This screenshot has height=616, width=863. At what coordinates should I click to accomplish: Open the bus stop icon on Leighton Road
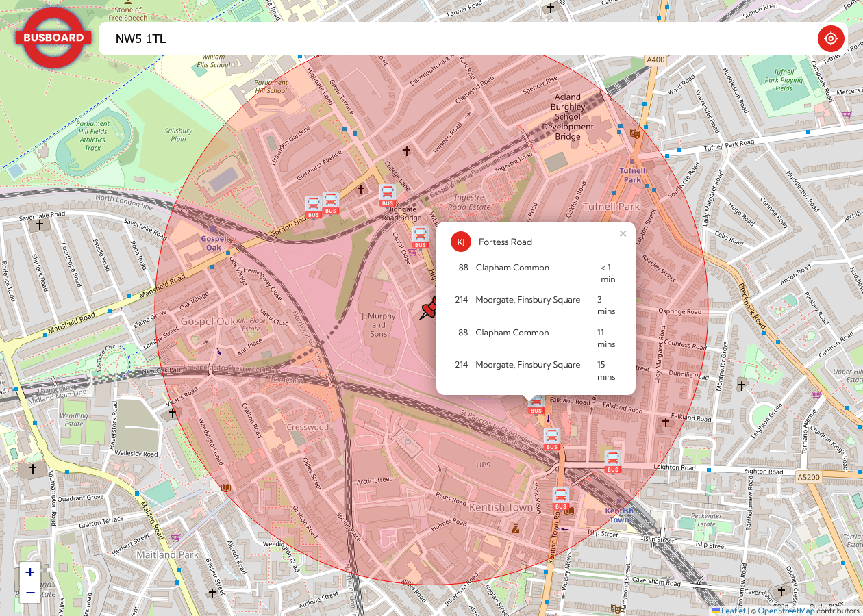pyautogui.click(x=612, y=459)
